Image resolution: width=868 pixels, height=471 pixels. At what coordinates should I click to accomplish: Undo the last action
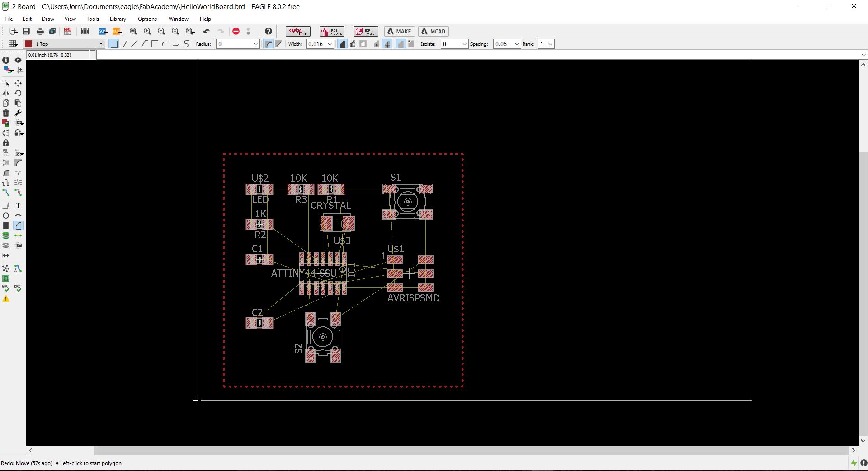207,31
